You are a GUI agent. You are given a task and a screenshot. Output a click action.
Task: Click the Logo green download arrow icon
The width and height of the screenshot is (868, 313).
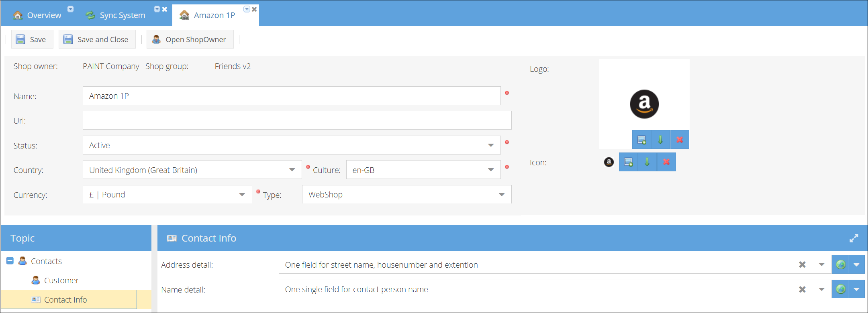pos(660,140)
